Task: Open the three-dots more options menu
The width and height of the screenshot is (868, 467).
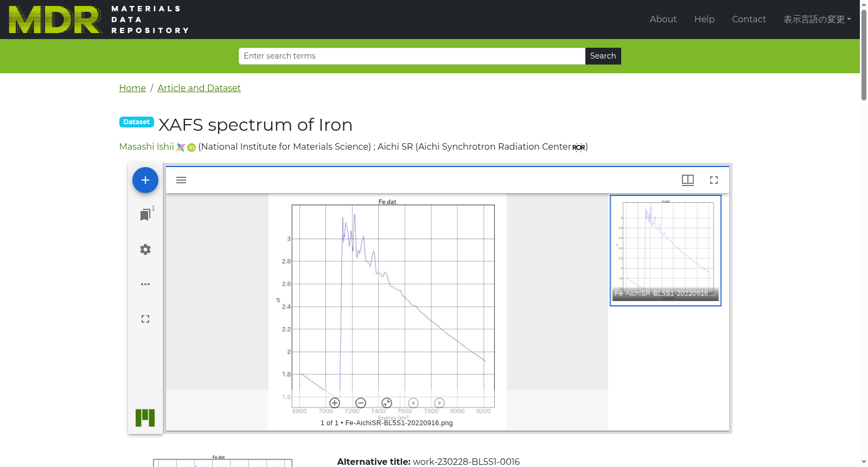Action: click(x=145, y=284)
